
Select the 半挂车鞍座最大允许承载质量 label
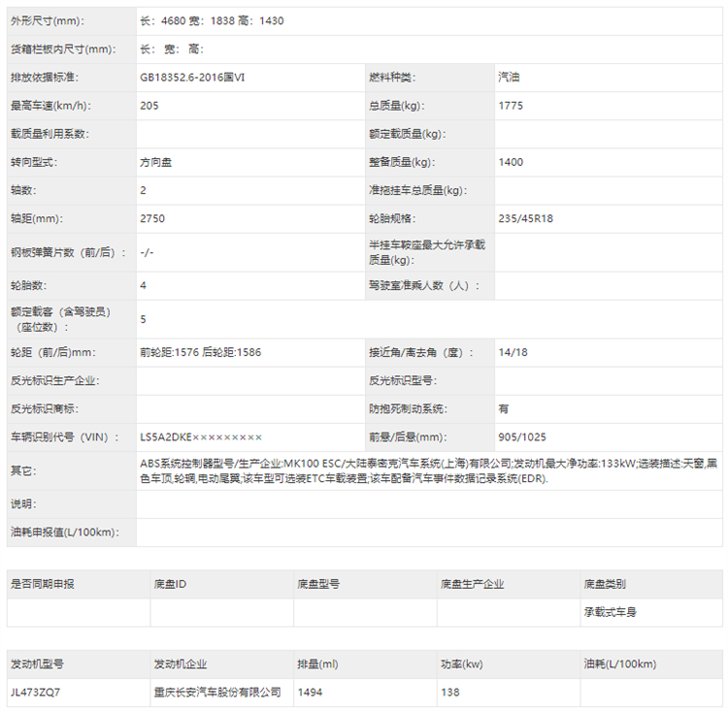point(427,252)
